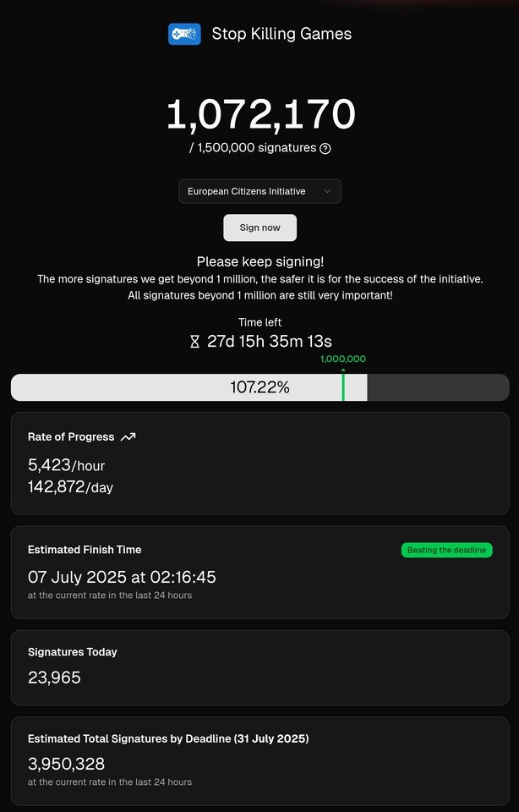Click the hourglass icon beside Time left
The width and height of the screenshot is (519, 812).
(x=194, y=342)
